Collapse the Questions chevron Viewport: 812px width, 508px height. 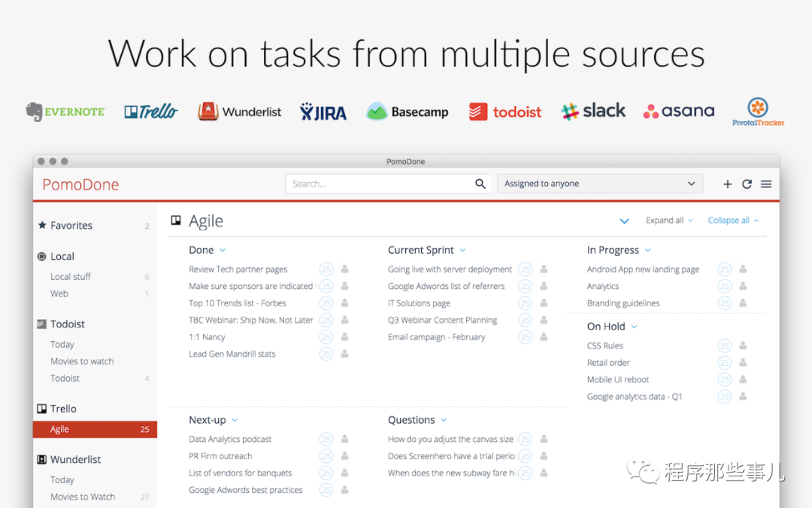point(444,420)
